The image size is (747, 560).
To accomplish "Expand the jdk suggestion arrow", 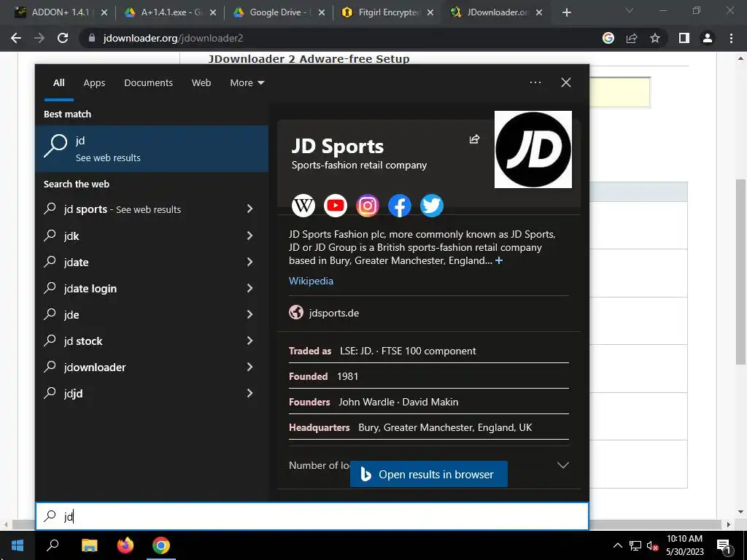I will tap(249, 236).
